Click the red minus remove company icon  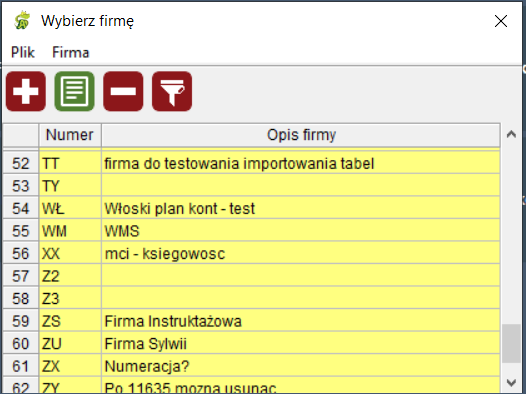pyautogui.click(x=123, y=91)
